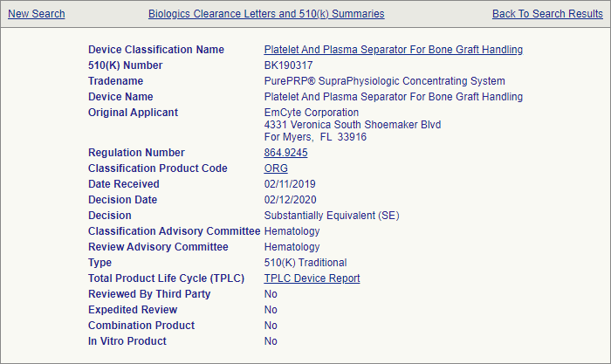Click the Classification Product Code label
The width and height of the screenshot is (611, 364).
[158, 168]
